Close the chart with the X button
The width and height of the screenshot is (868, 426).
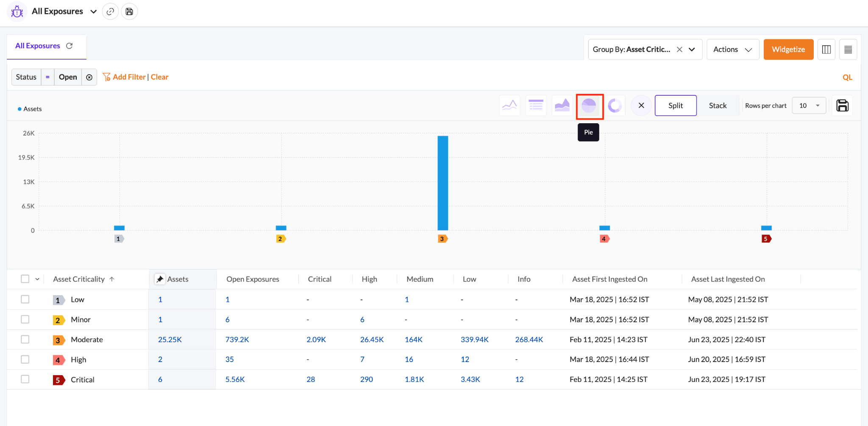(x=641, y=105)
